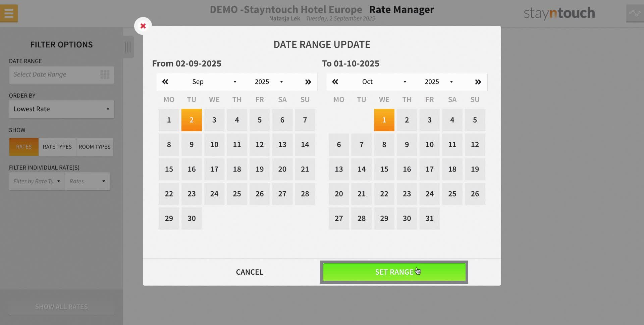
Task: Select October 5 in To calendar
Action: [475, 120]
